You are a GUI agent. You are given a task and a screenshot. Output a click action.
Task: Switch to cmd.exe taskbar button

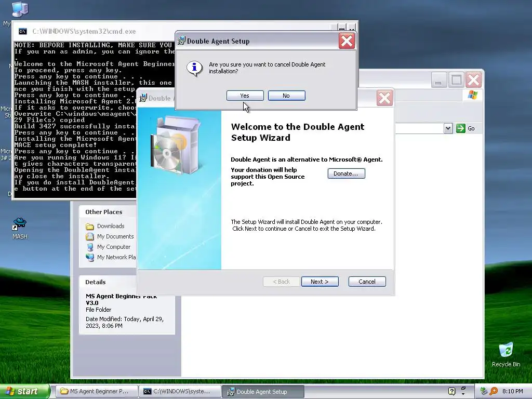pos(180,392)
